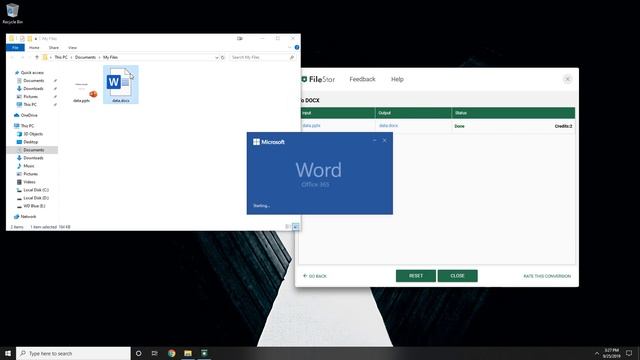Click Documents in the address breadcrumb
Screen dimensions: 640x360
tap(85, 57)
